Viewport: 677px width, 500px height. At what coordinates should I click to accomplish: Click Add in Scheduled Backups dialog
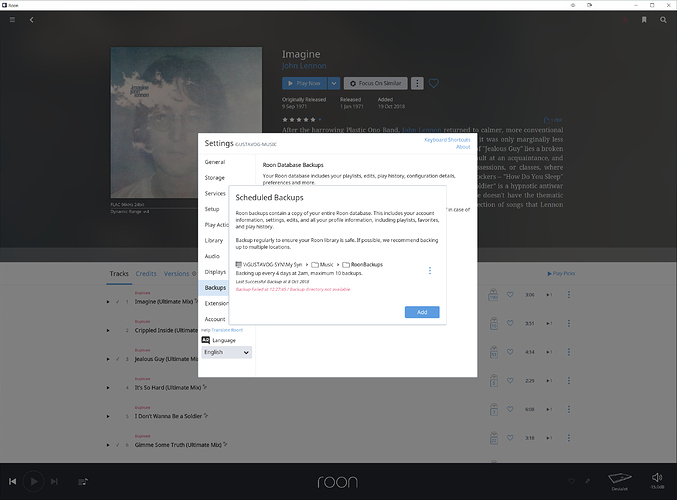(422, 312)
